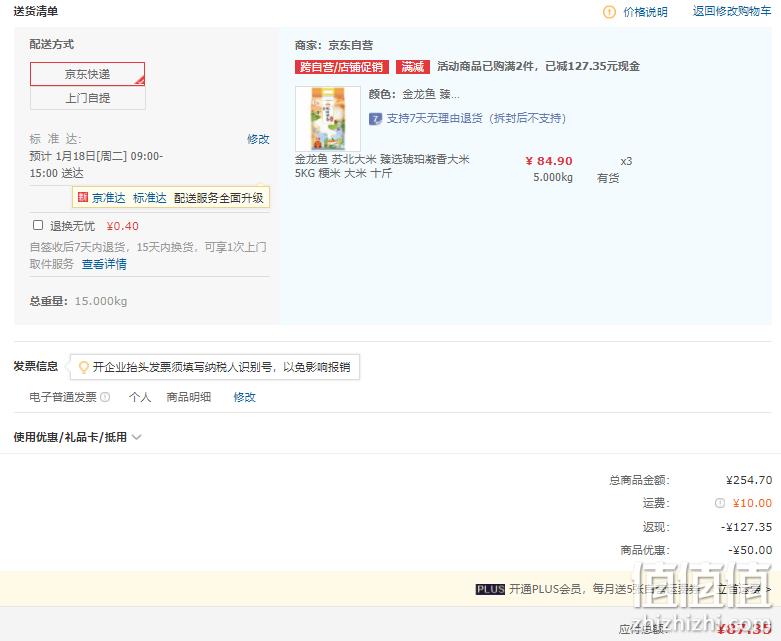Screen dimensions: 781x641
Task: Open 查看详情 for return service
Action: click(x=104, y=264)
